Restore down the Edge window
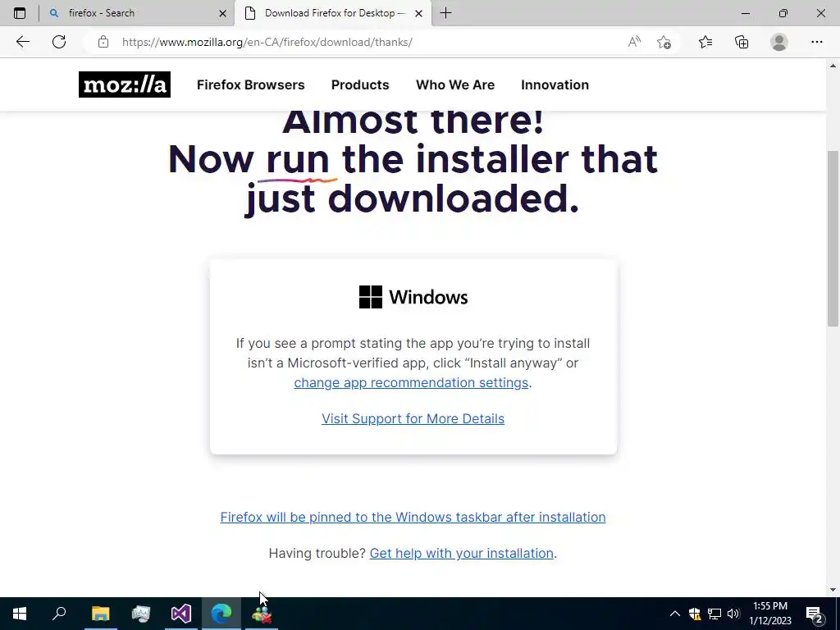Image resolution: width=840 pixels, height=630 pixels. pos(783,13)
